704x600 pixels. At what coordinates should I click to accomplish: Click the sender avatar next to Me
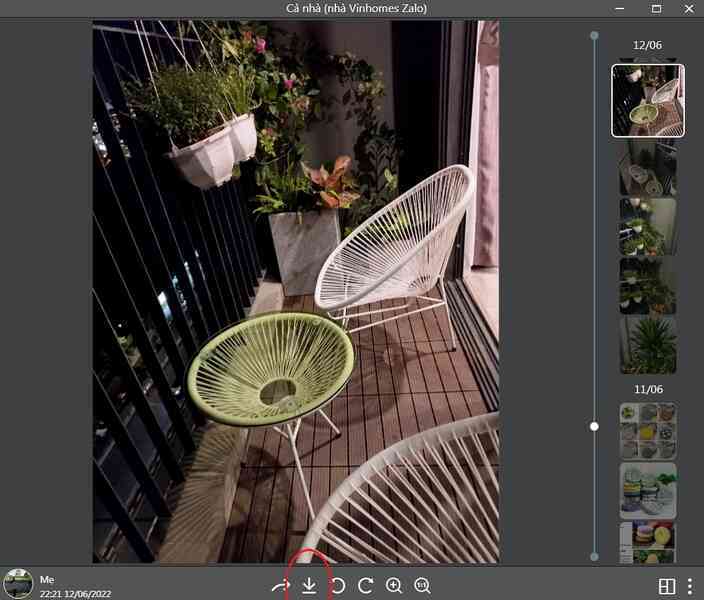coord(18,583)
